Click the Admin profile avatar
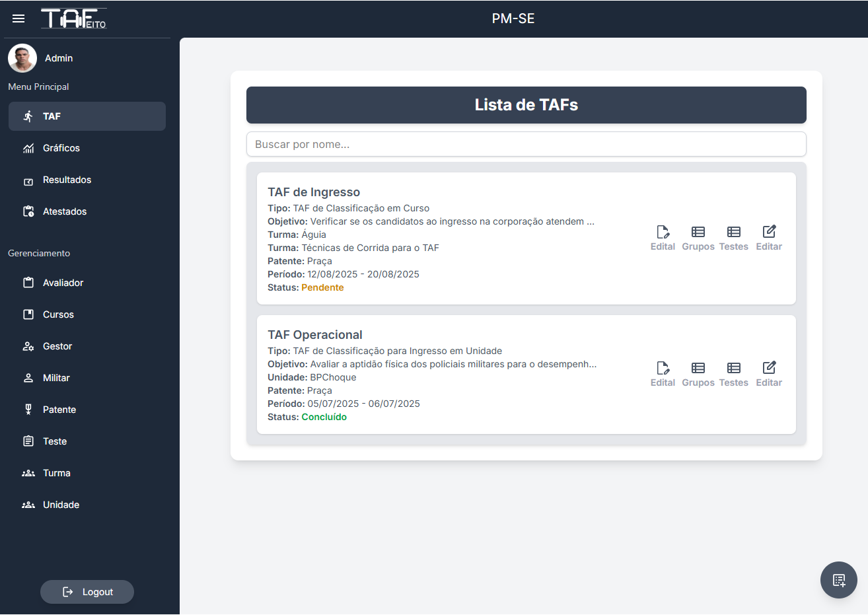This screenshot has width=868, height=615. coord(22,58)
